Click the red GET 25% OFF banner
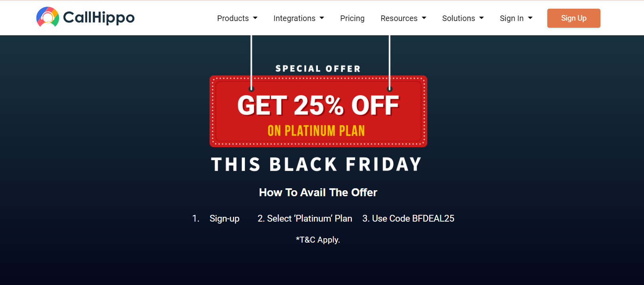The height and width of the screenshot is (285, 644). coord(318,111)
